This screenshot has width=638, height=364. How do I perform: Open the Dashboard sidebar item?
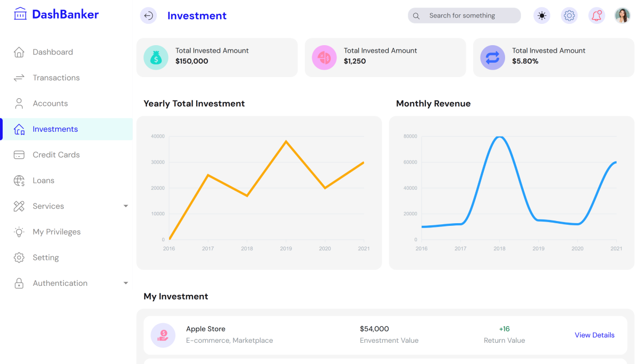(53, 52)
